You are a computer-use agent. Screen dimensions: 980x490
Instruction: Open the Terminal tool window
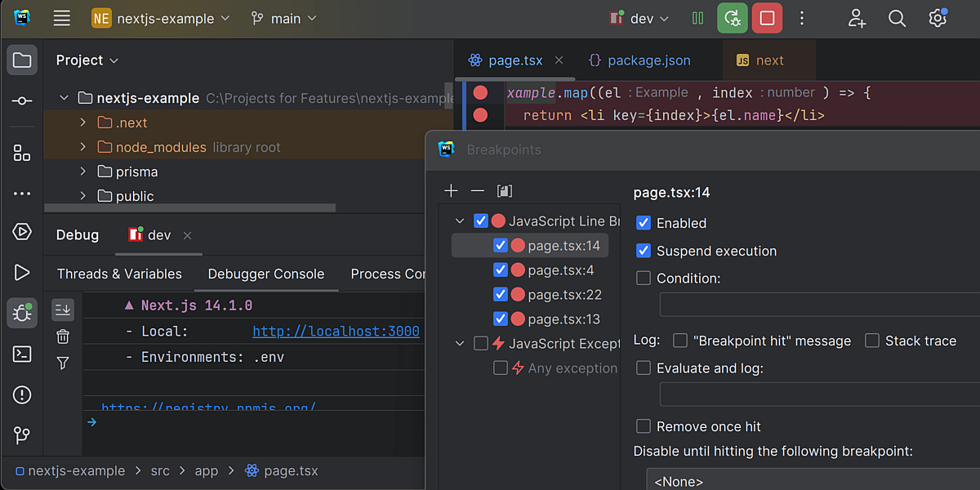coord(22,354)
